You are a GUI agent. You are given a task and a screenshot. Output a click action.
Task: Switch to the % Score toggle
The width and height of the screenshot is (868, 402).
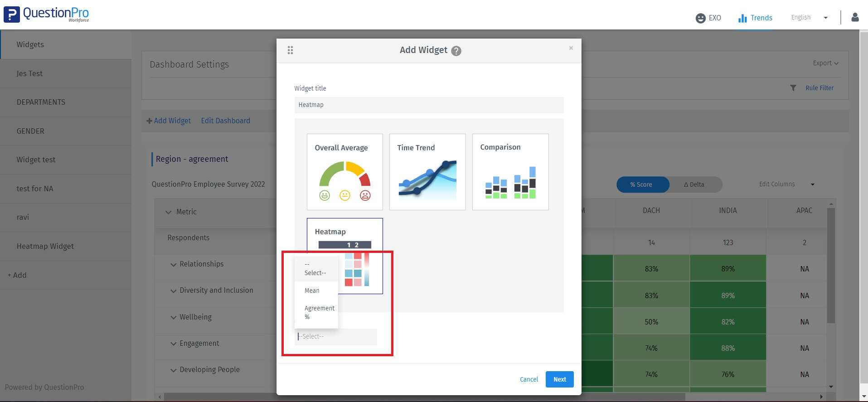click(643, 184)
